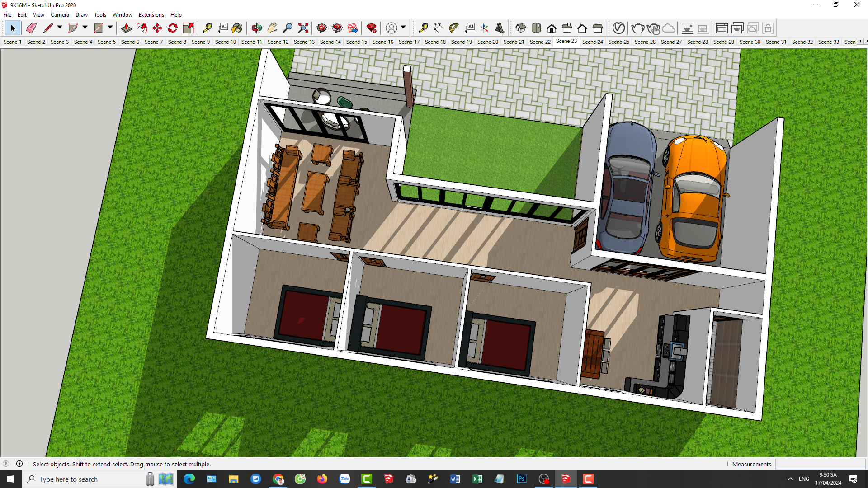The width and height of the screenshot is (868, 488).
Task: Show hidden system tray icons
Action: (x=790, y=479)
